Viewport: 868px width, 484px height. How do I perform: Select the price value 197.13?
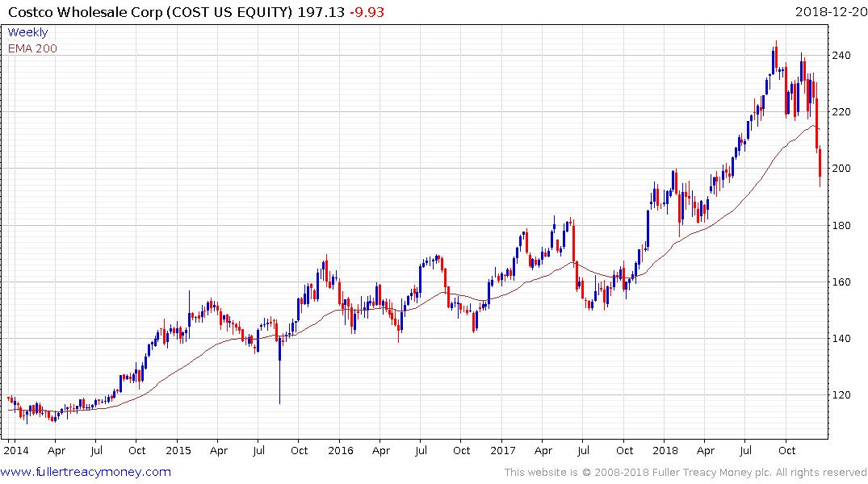321,12
